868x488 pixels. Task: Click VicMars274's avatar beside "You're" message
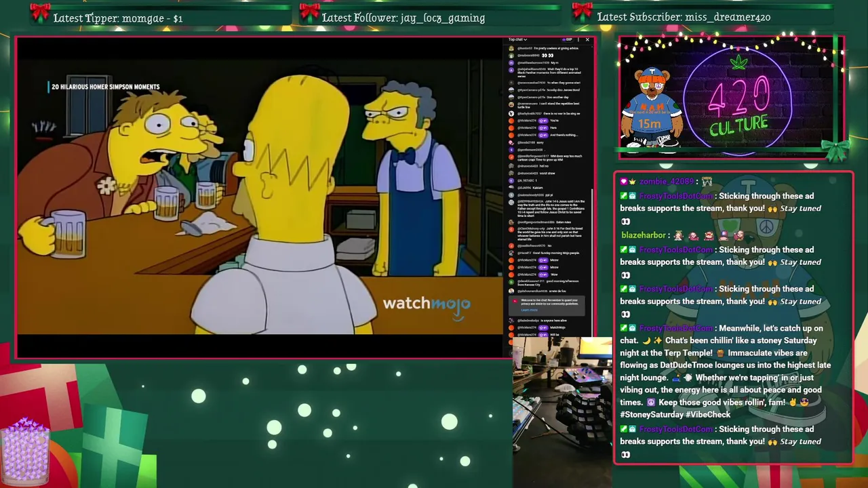pos(511,121)
